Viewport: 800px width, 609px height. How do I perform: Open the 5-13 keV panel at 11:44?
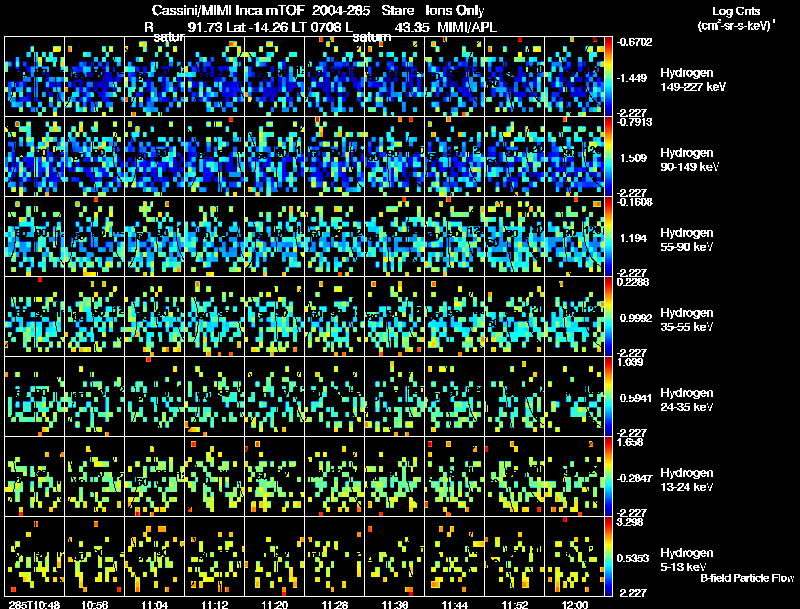click(x=455, y=556)
